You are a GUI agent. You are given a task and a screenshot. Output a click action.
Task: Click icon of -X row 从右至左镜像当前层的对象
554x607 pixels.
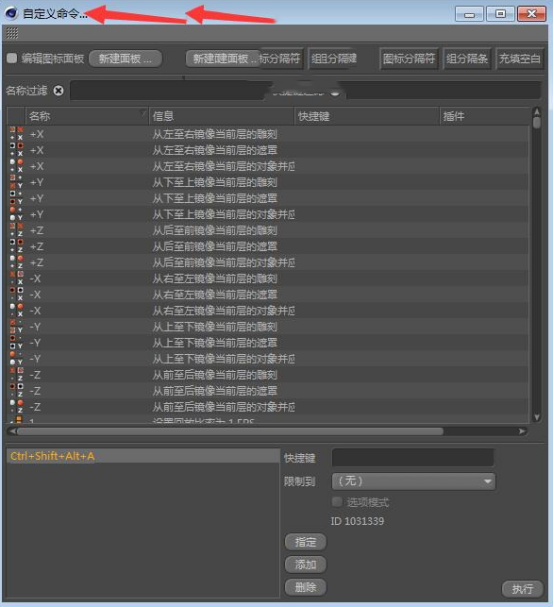16,310
